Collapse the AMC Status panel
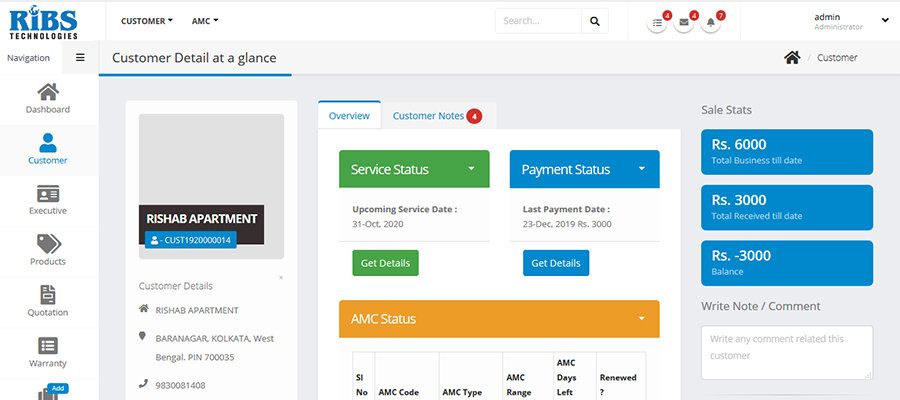This screenshot has width=900, height=400. 641,318
